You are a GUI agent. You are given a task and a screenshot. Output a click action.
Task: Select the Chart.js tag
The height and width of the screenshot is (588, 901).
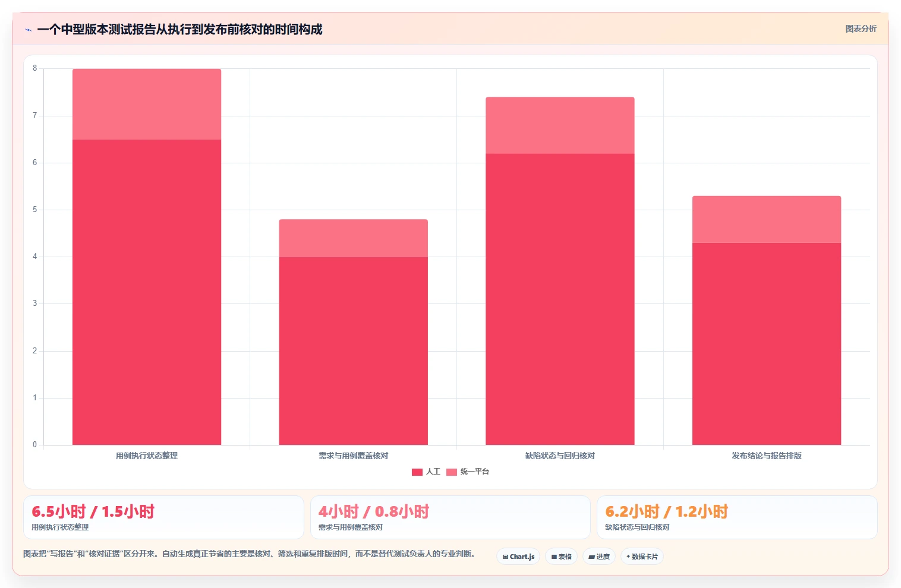point(518,557)
